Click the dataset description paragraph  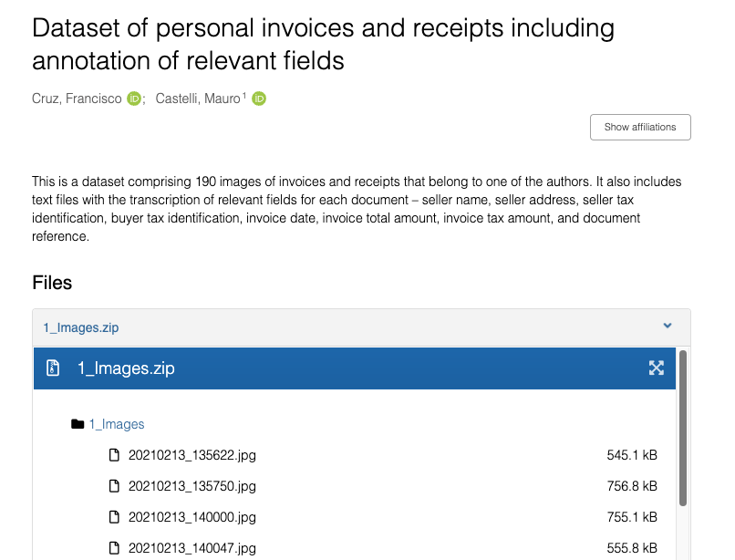click(x=357, y=209)
